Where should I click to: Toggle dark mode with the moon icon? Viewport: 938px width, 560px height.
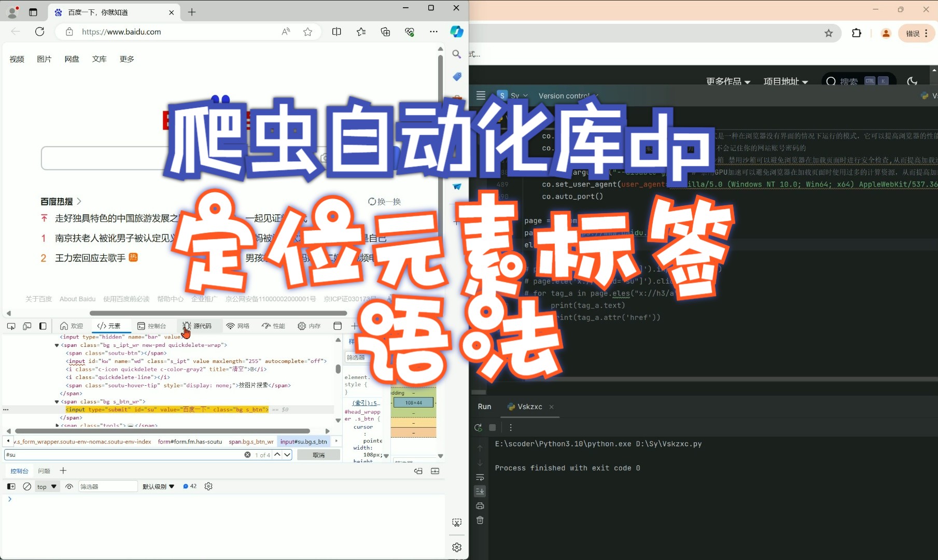[x=912, y=81]
